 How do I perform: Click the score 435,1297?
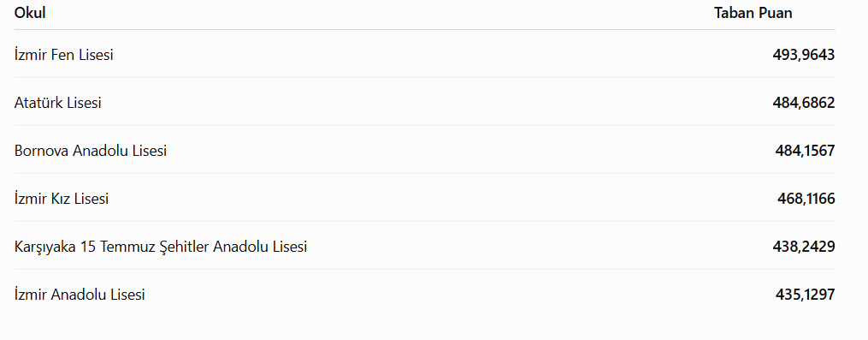coord(805,294)
